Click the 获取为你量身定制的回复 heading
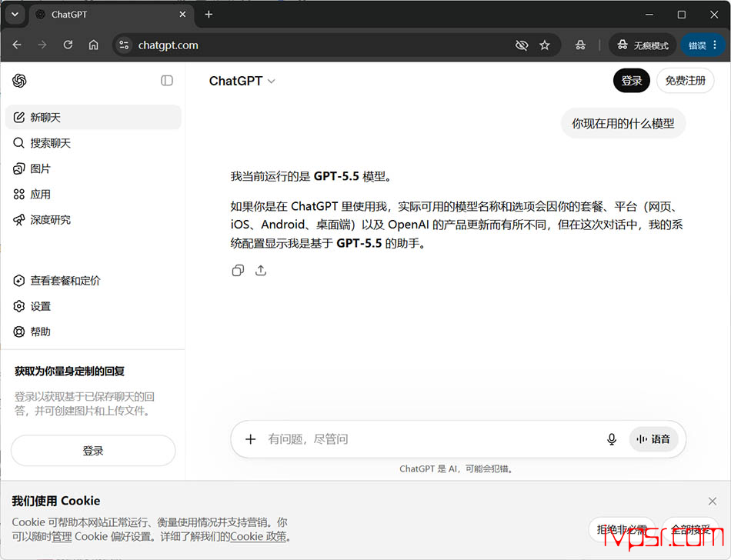Screen dimensions: 731x560 (x=69, y=371)
